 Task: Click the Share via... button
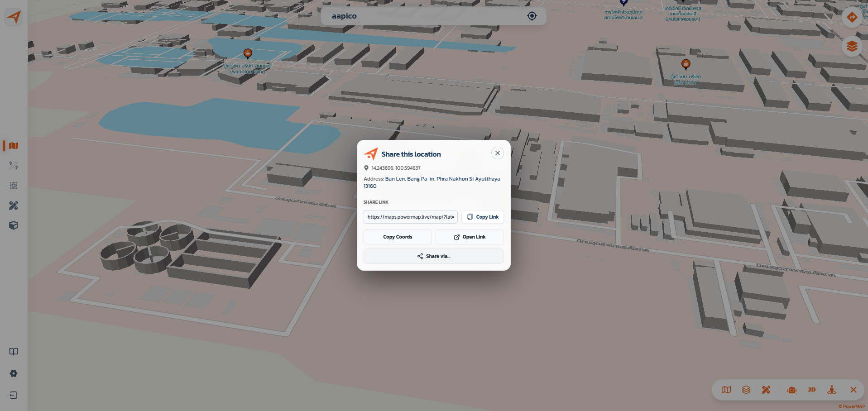434,256
